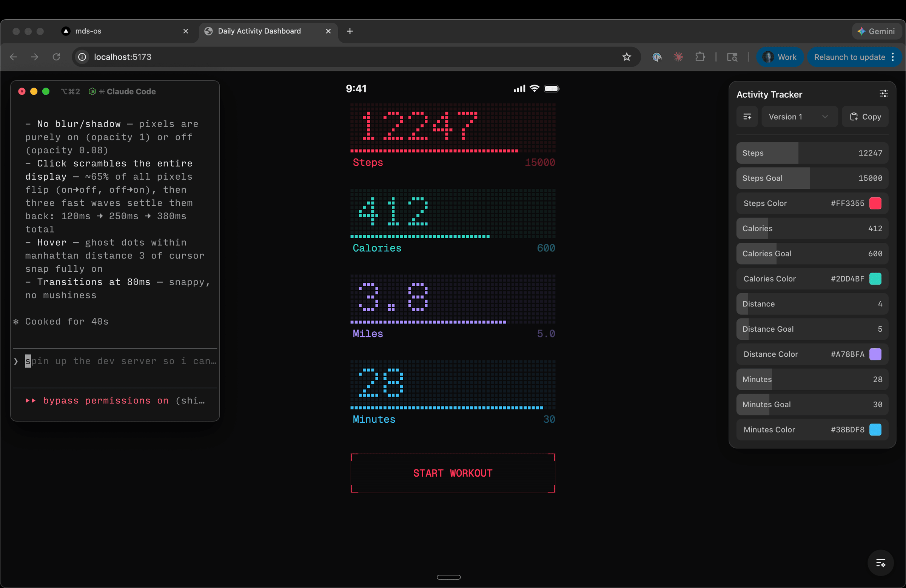Click the Copy button in Activity Tracker

point(865,117)
